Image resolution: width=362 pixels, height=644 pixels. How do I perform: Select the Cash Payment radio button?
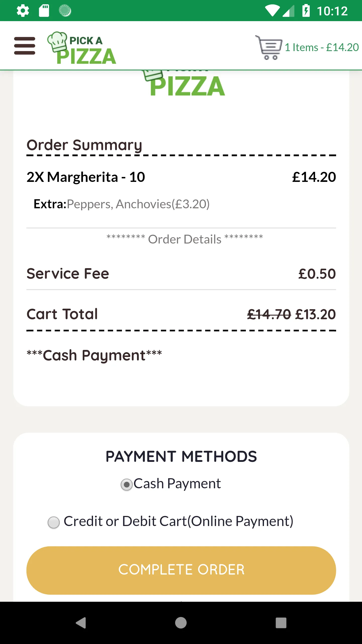[127, 485]
